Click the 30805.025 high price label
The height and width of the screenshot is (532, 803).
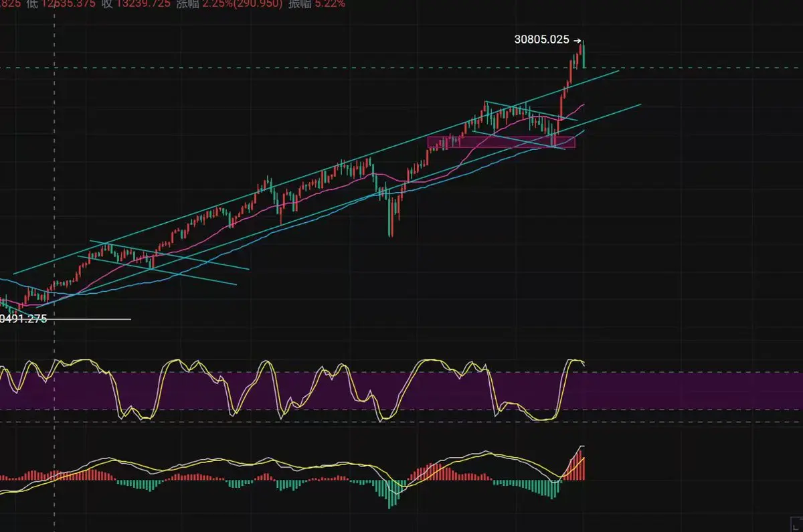[541, 39]
